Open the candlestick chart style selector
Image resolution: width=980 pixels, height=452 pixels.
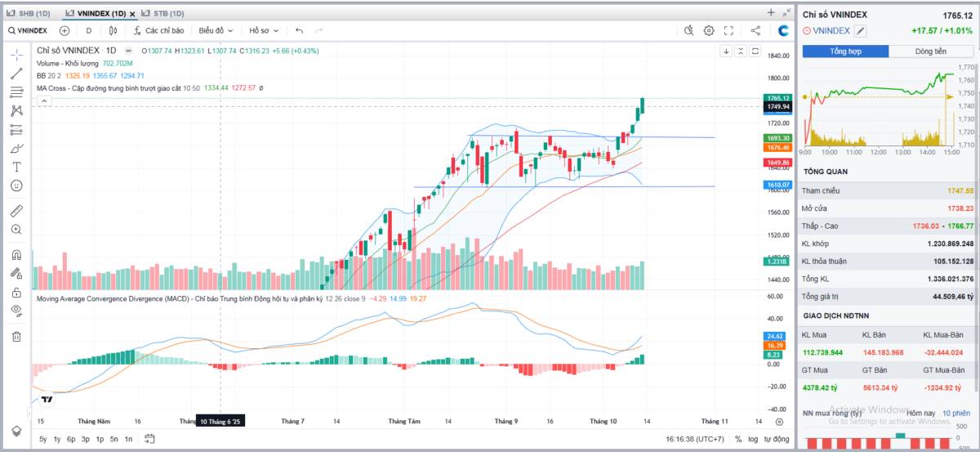coord(114,30)
